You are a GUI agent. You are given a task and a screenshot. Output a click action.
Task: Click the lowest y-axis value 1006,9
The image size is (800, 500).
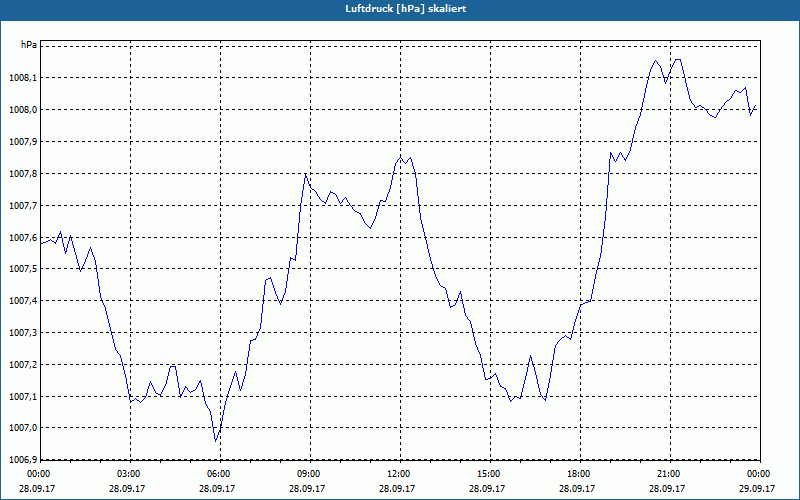[23, 460]
